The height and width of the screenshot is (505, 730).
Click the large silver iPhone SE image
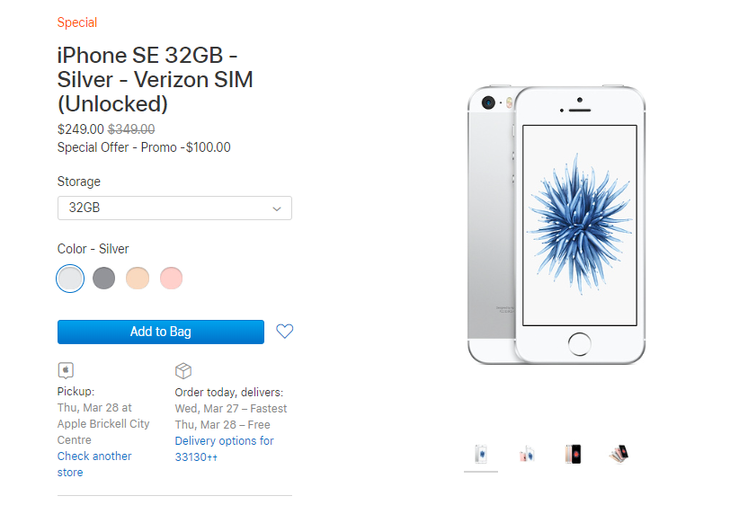click(x=556, y=226)
